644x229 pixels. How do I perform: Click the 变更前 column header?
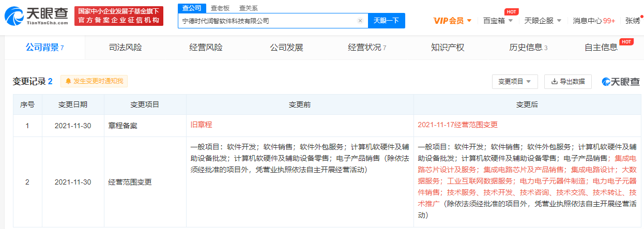[300, 104]
